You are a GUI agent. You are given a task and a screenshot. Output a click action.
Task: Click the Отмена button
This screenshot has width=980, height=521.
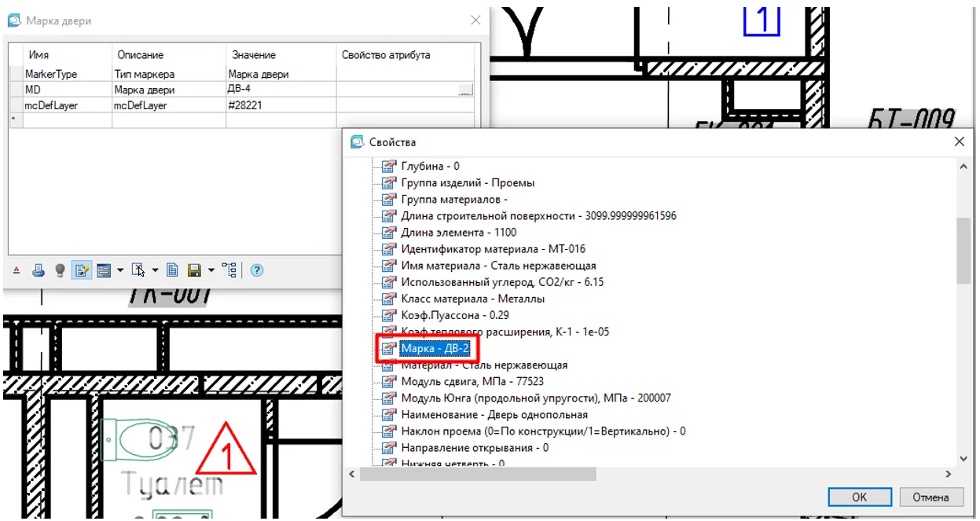(x=930, y=497)
